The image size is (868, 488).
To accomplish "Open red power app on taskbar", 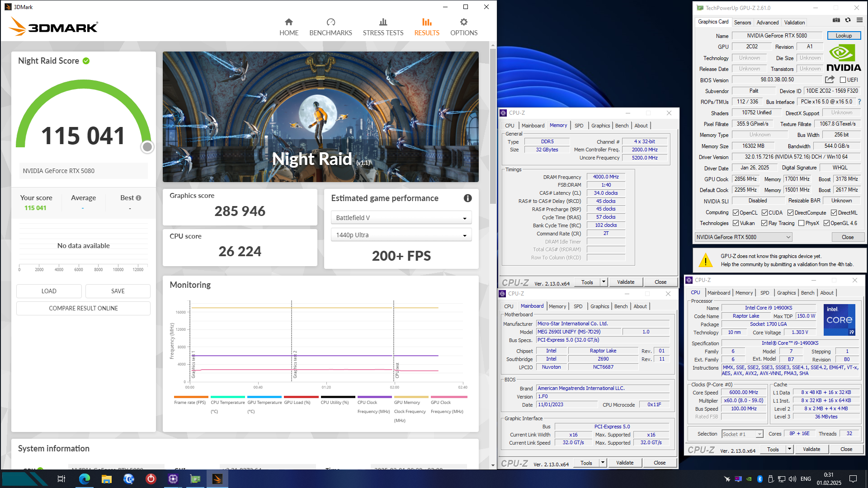I will point(151,479).
